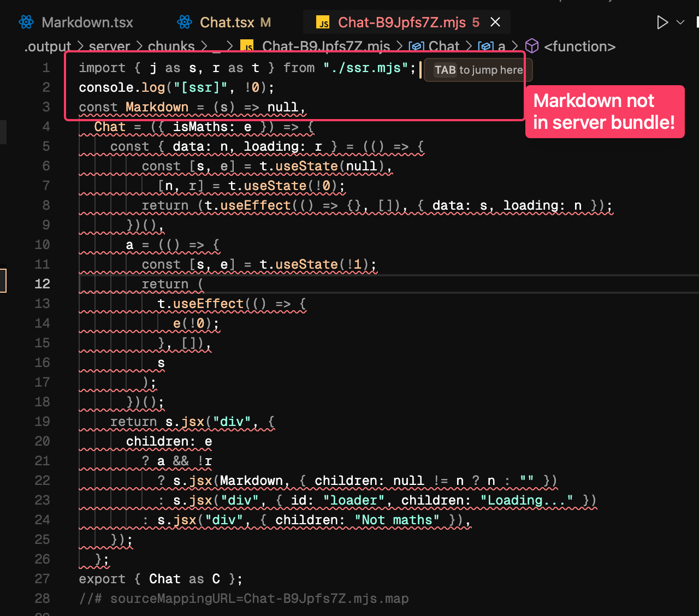Click the sourceMappingURL comment on line 28
Screen dimensions: 699x616
coord(244,599)
